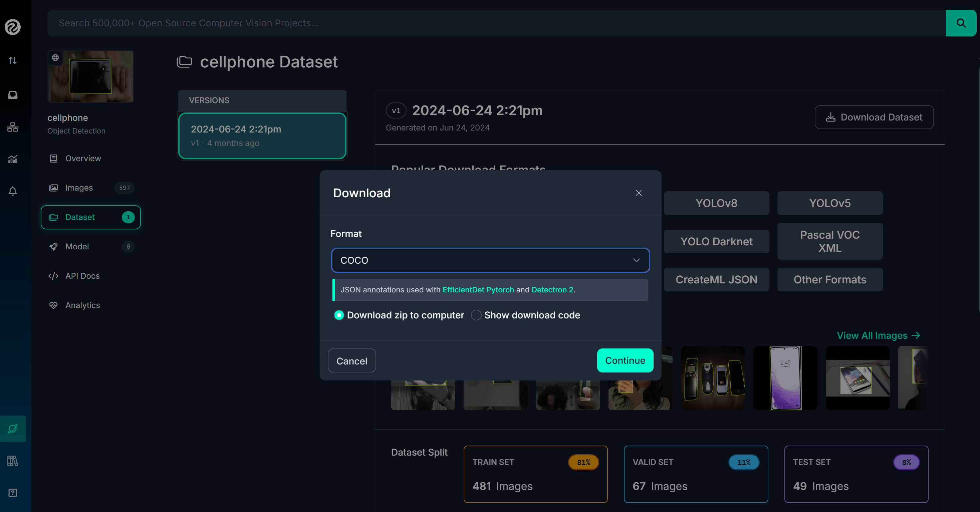
Task: Click the Model count badge 0
Action: click(x=128, y=247)
